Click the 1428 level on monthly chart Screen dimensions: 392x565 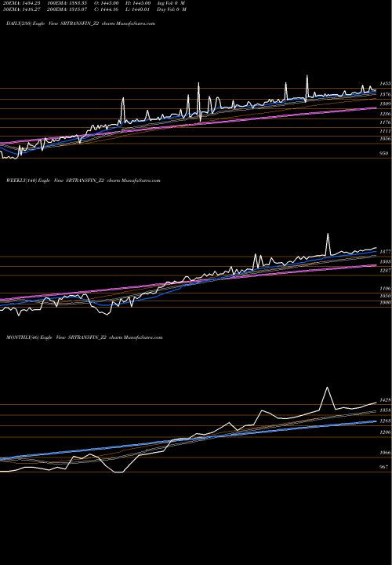[386, 400]
